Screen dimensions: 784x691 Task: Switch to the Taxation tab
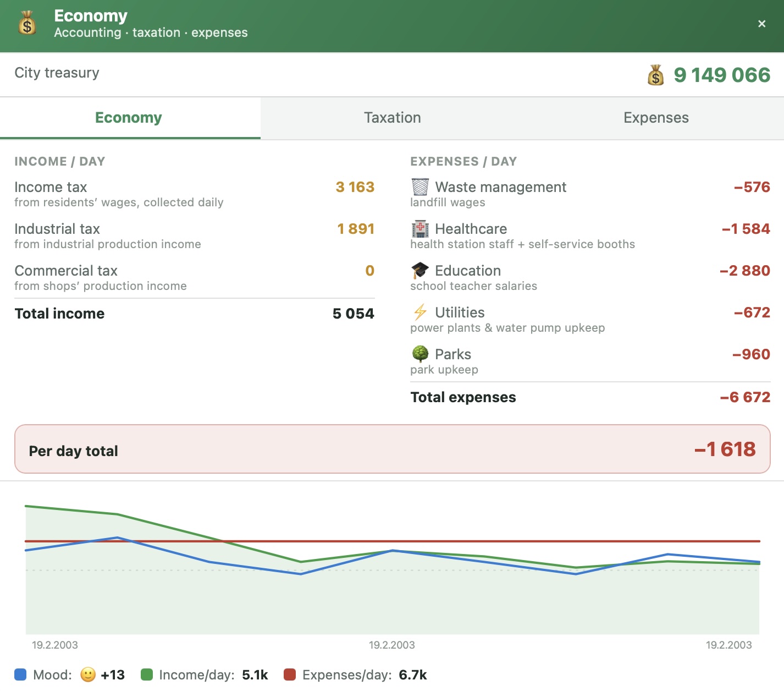[x=392, y=118]
